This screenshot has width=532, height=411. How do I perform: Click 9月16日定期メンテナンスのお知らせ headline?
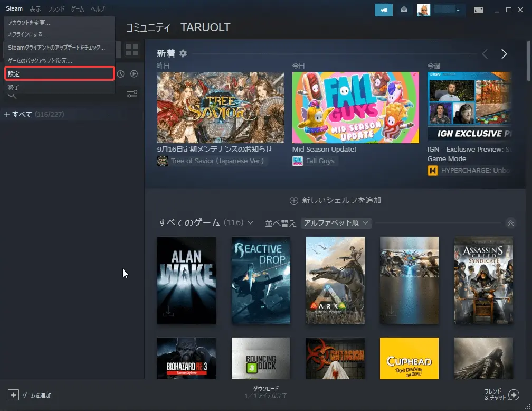tap(214, 149)
